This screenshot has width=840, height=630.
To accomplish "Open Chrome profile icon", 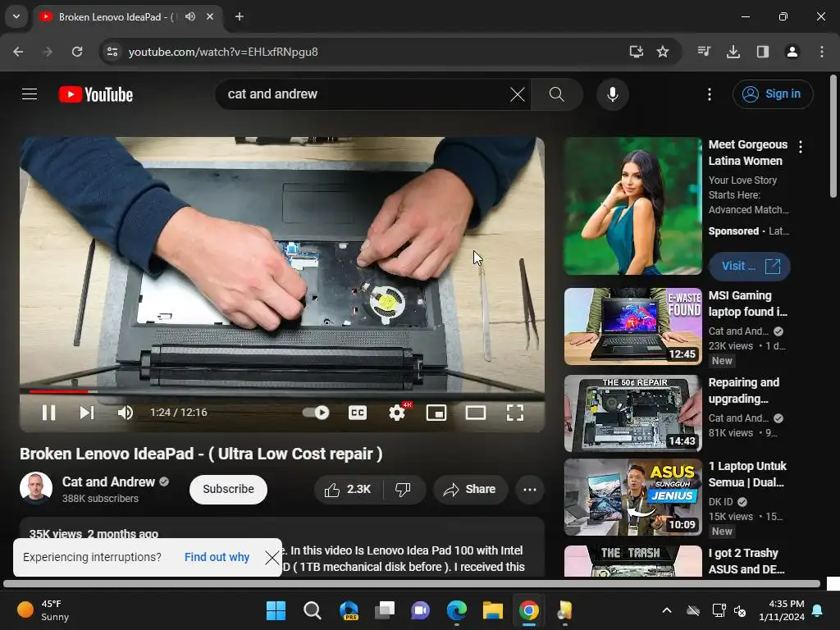I will pyautogui.click(x=792, y=52).
